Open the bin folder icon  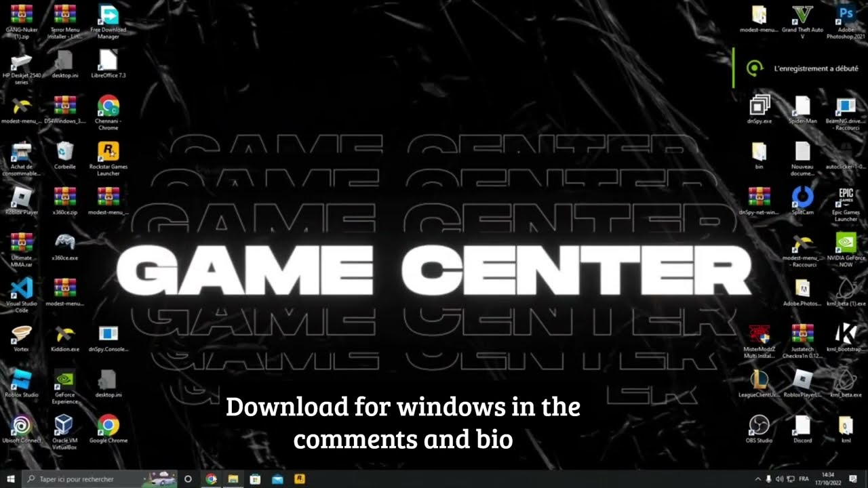click(759, 156)
